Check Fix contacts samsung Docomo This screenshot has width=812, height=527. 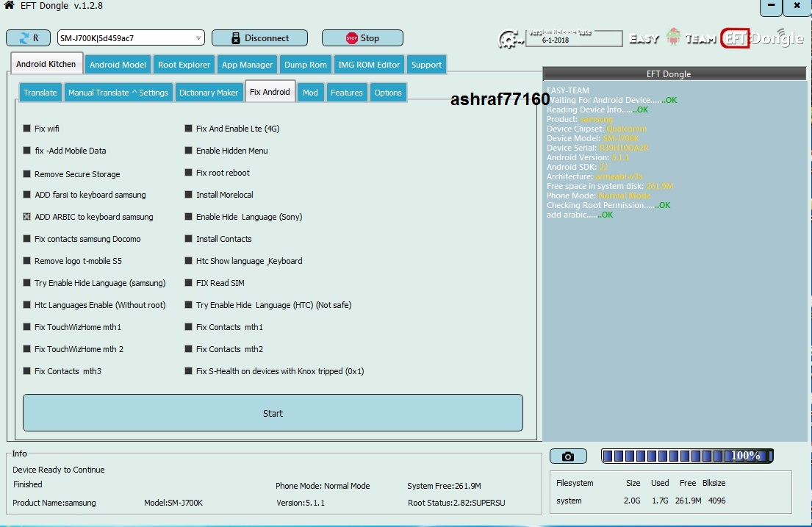pos(27,239)
